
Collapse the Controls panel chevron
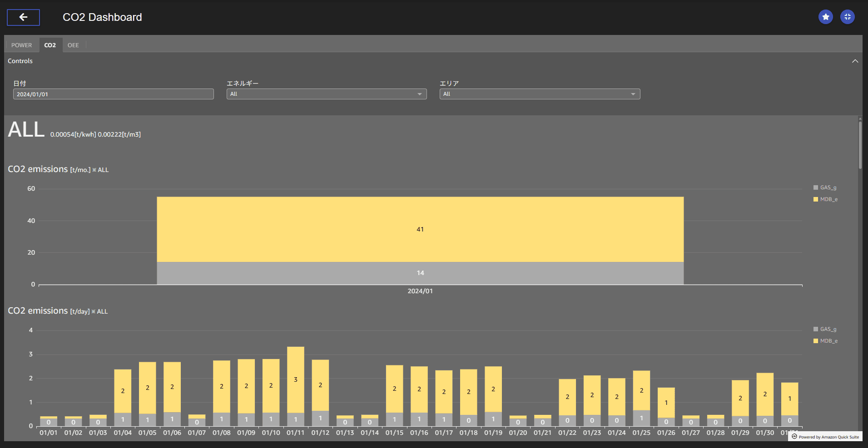pyautogui.click(x=855, y=60)
